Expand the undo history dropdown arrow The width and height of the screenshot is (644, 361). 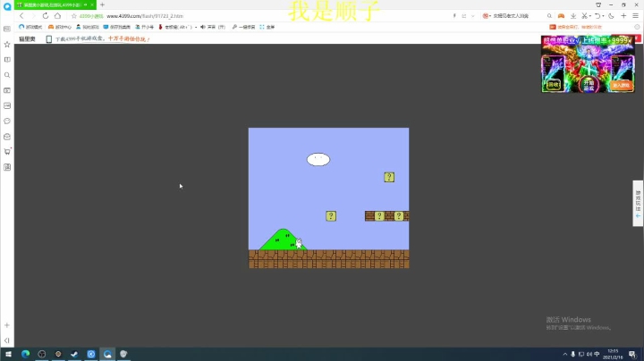(603, 16)
